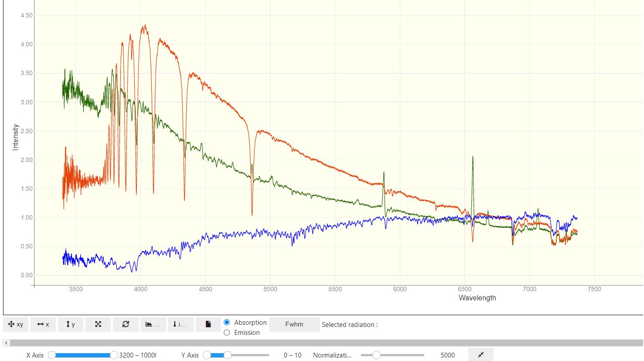Click the expand-to-fullscreen arrows icon
The width and height of the screenshot is (644, 361).
[x=98, y=324]
